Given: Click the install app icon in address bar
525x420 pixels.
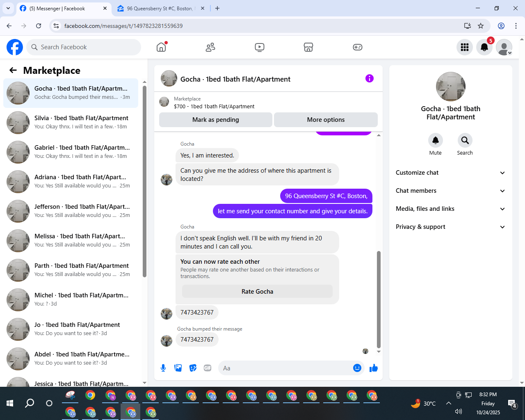Looking at the screenshot, I should [467, 26].
